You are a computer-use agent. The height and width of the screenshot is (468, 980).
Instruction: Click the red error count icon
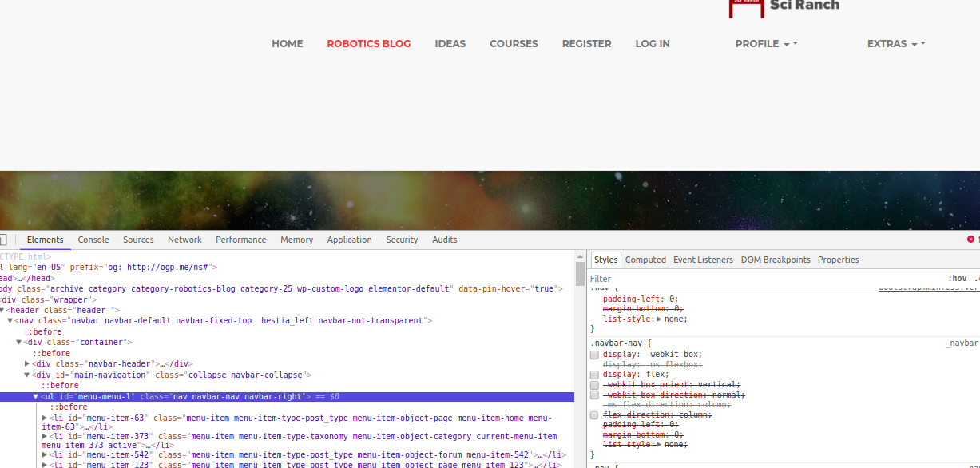coord(970,240)
